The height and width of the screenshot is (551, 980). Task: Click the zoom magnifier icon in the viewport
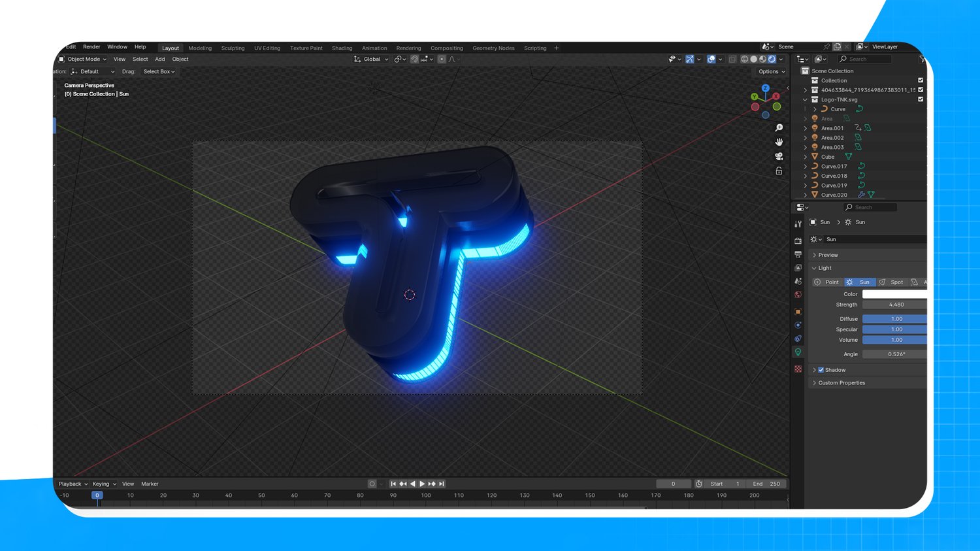point(779,127)
